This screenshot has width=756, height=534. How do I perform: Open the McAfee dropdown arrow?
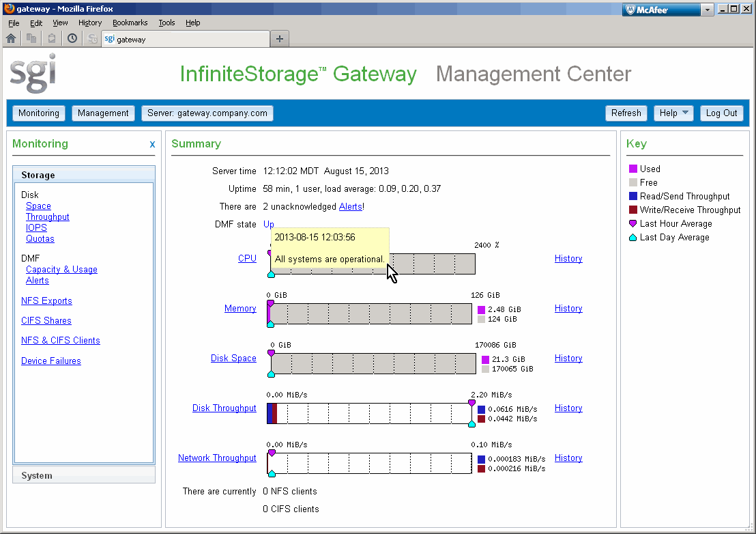point(708,10)
